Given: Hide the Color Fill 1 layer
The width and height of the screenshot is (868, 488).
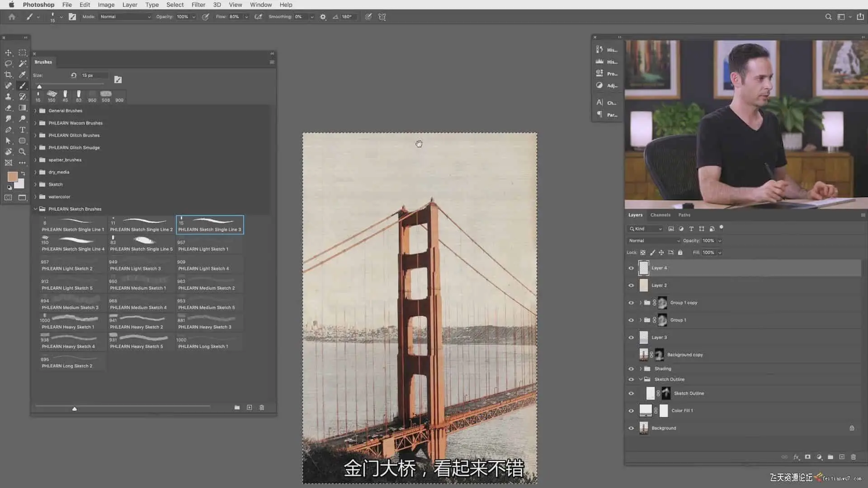Looking at the screenshot, I should 631,411.
